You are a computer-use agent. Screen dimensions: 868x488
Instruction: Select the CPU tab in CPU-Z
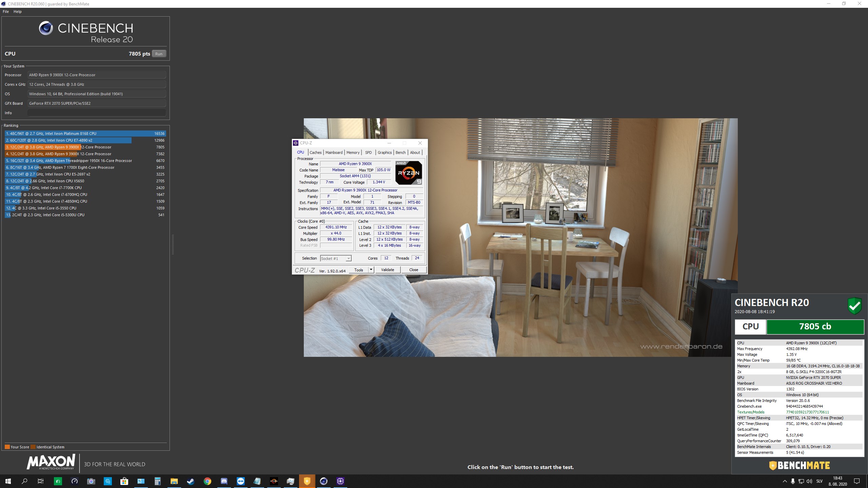coord(300,152)
